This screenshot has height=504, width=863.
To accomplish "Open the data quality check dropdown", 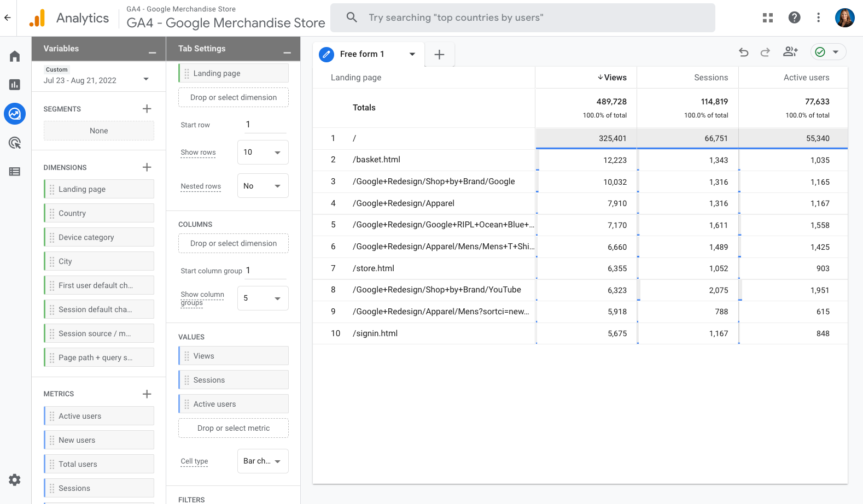I will coord(828,52).
